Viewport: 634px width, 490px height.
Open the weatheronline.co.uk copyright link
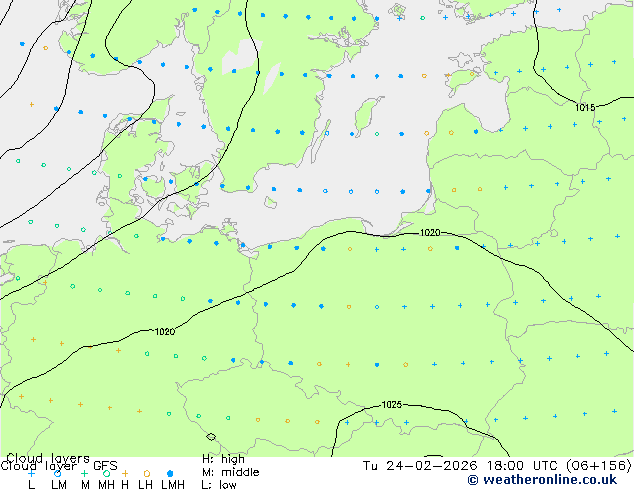(x=542, y=480)
